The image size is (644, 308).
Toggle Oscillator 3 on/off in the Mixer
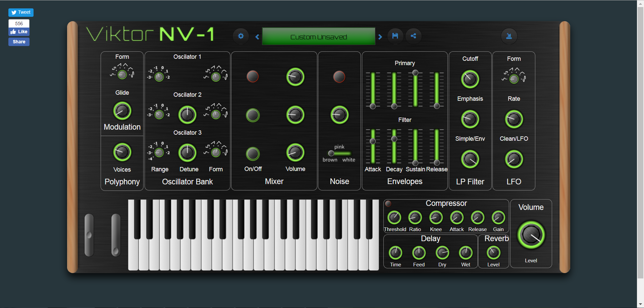(x=253, y=154)
